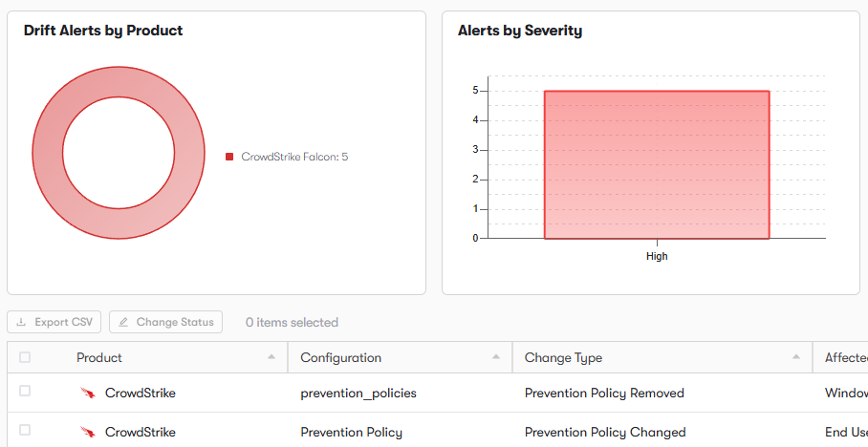Screen dimensions: 868x447
Task: Click the pencil icon on Change Status
Action: pos(123,322)
